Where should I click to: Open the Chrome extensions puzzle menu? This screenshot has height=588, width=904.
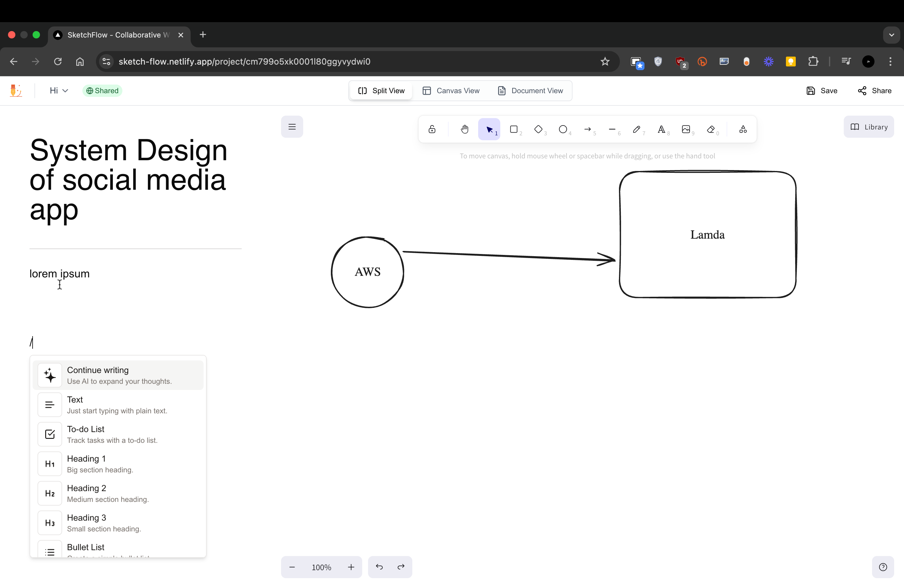[813, 62]
